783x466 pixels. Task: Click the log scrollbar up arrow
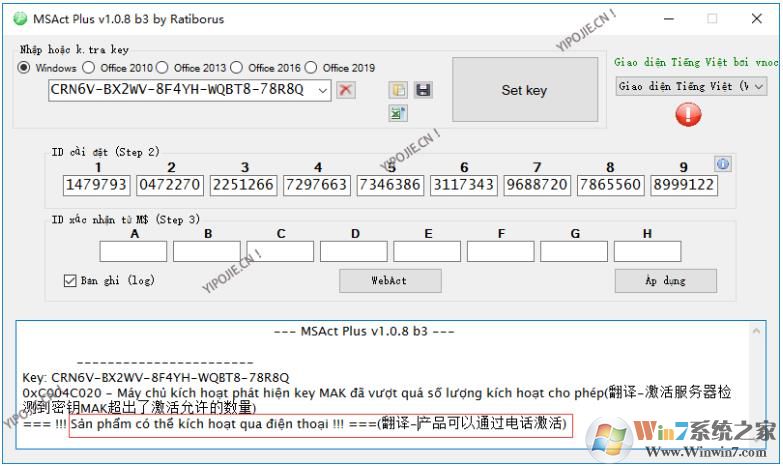(757, 331)
